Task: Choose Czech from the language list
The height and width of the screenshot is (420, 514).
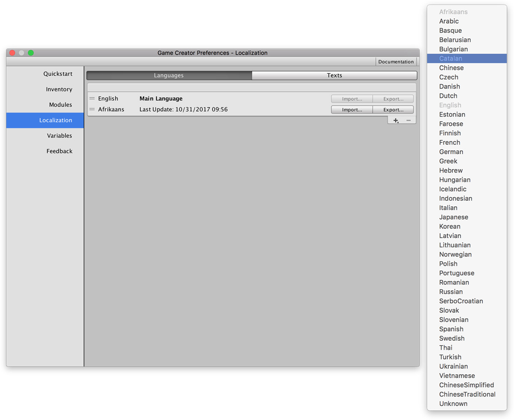Action: (x=467, y=77)
